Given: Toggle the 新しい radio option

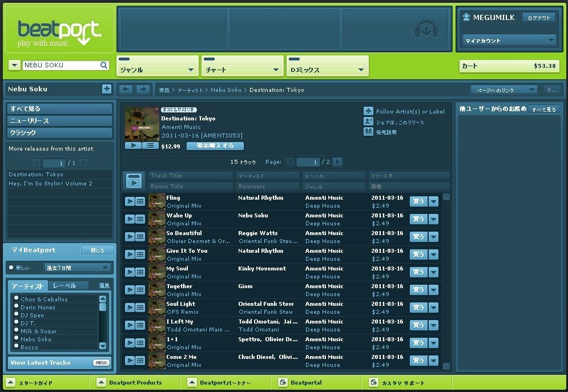Looking at the screenshot, I should [11, 268].
